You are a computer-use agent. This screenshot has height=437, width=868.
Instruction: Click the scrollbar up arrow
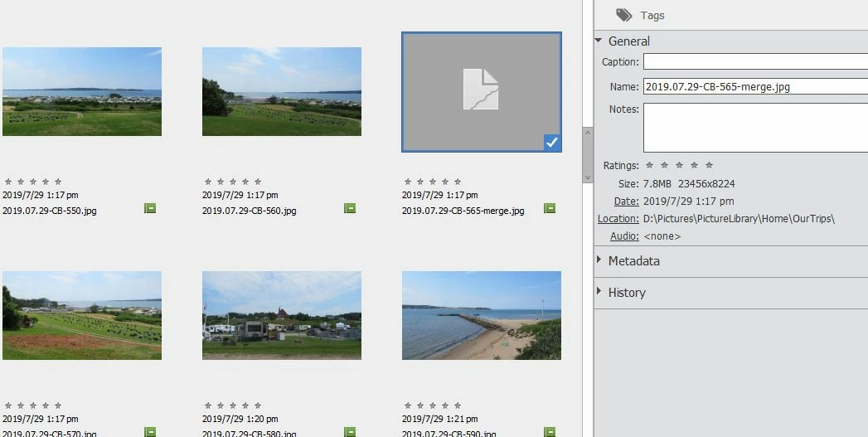coord(587,133)
